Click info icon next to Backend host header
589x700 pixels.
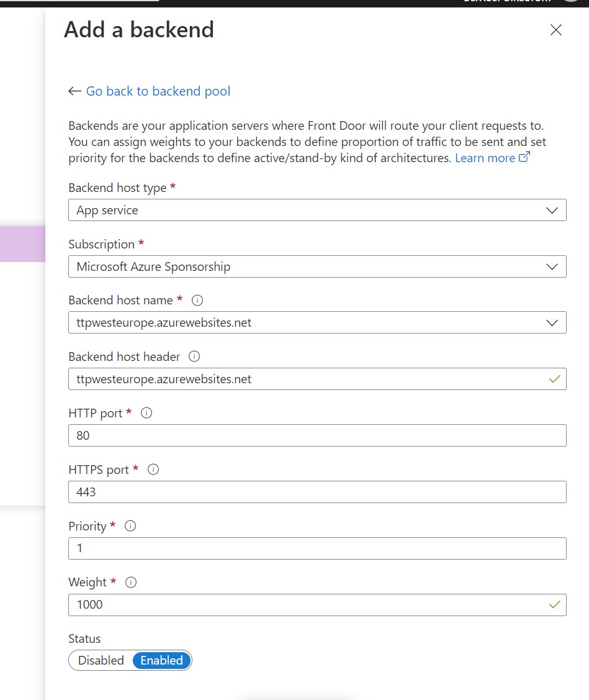[194, 357]
